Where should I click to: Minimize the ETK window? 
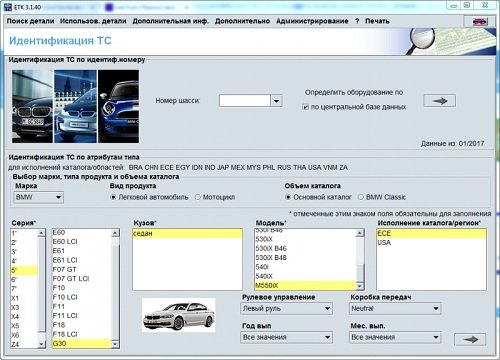tap(453, 5)
